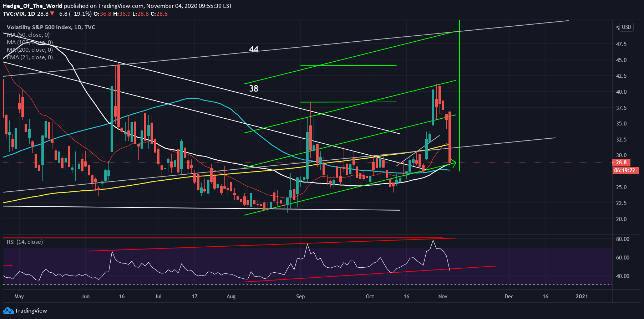Click the Jun date label
The image size is (644, 319).
(85, 297)
